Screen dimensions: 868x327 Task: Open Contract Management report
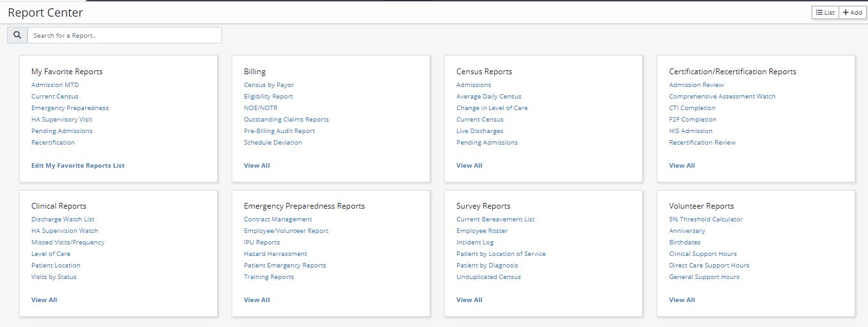[x=278, y=219]
